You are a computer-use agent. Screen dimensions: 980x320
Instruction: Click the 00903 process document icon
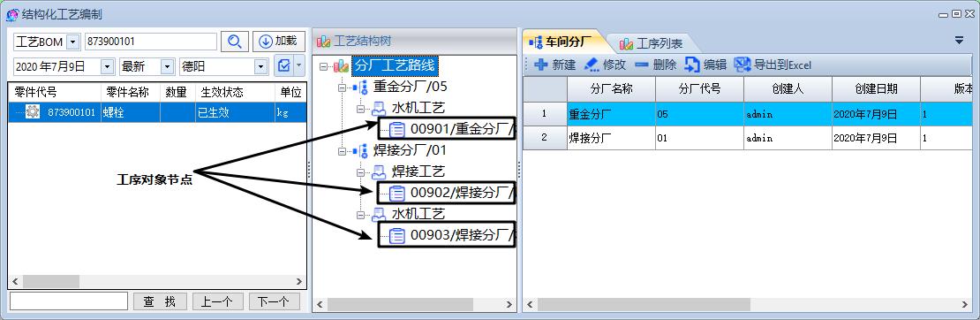[x=397, y=235]
